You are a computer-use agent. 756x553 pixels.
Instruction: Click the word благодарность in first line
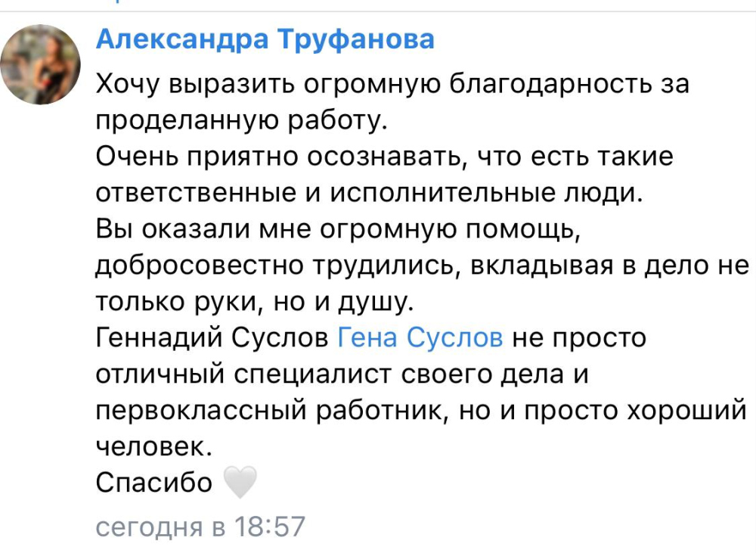(x=547, y=85)
